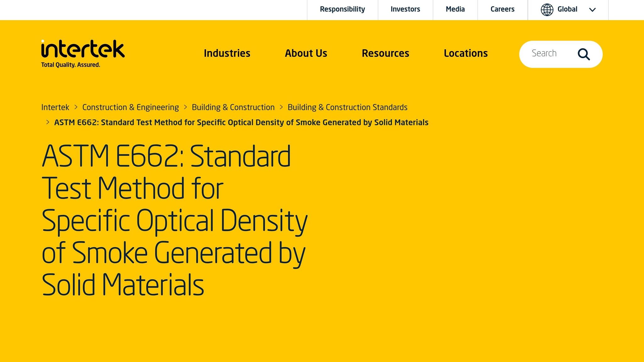Viewport: 644px width, 362px height.
Task: Open the Locations menu
Action: (x=466, y=53)
